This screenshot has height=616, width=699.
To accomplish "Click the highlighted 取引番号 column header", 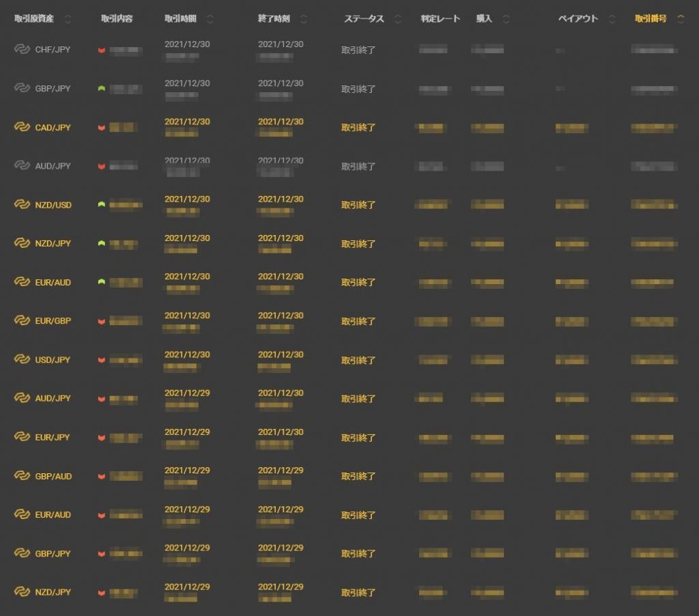I will [x=651, y=19].
